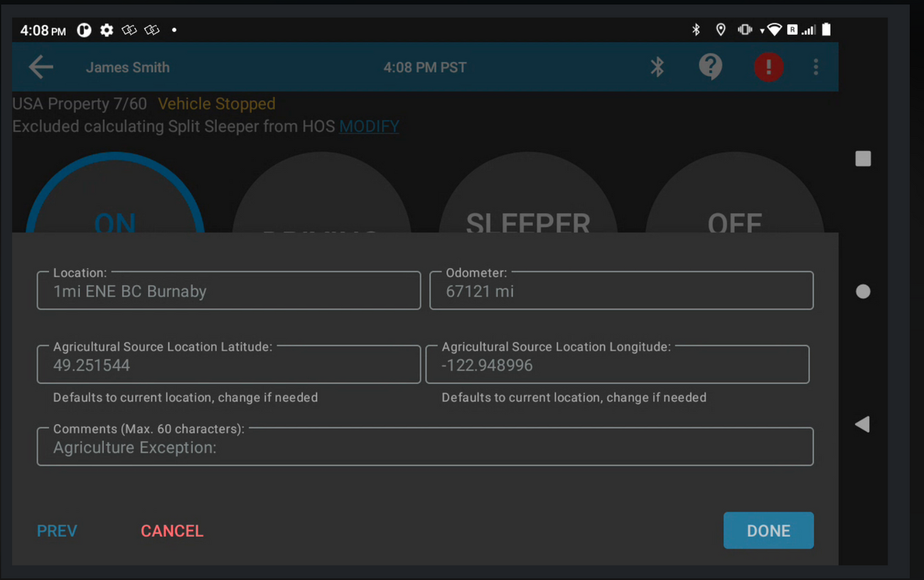Viewport: 924px width, 580px height.
Task: Click the MODIFY link for Split Sleeper
Action: tap(369, 127)
